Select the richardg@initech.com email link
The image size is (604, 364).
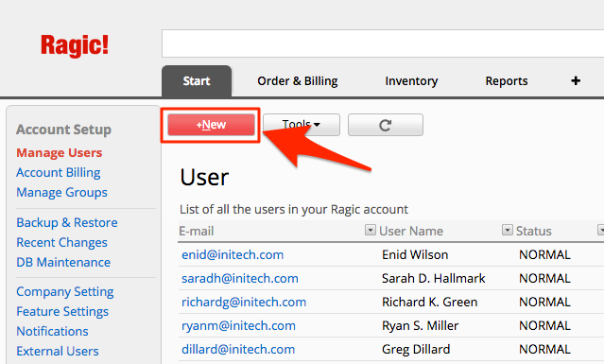pyautogui.click(x=244, y=302)
